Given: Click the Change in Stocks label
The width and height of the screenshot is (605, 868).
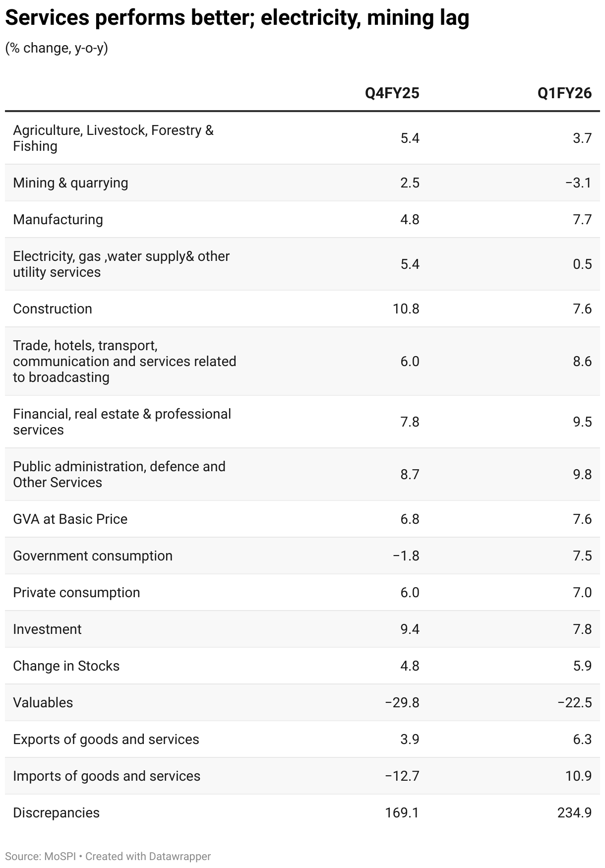Looking at the screenshot, I should 66,666.
